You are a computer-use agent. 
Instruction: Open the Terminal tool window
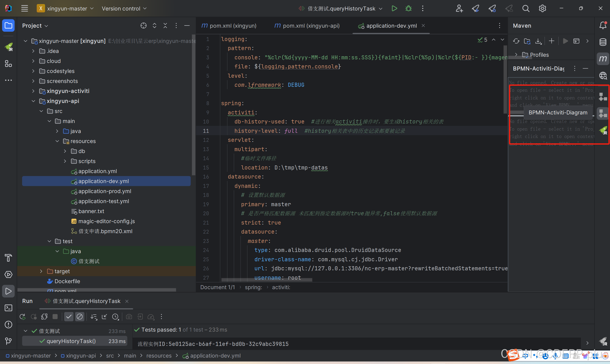pos(8,308)
